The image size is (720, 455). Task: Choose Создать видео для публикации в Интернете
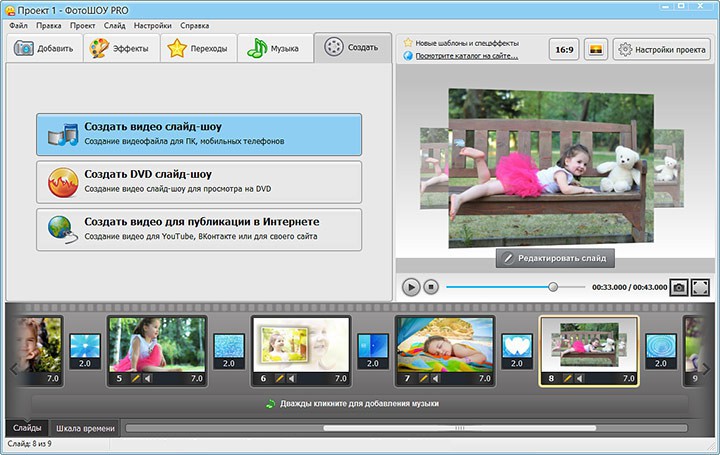point(199,230)
